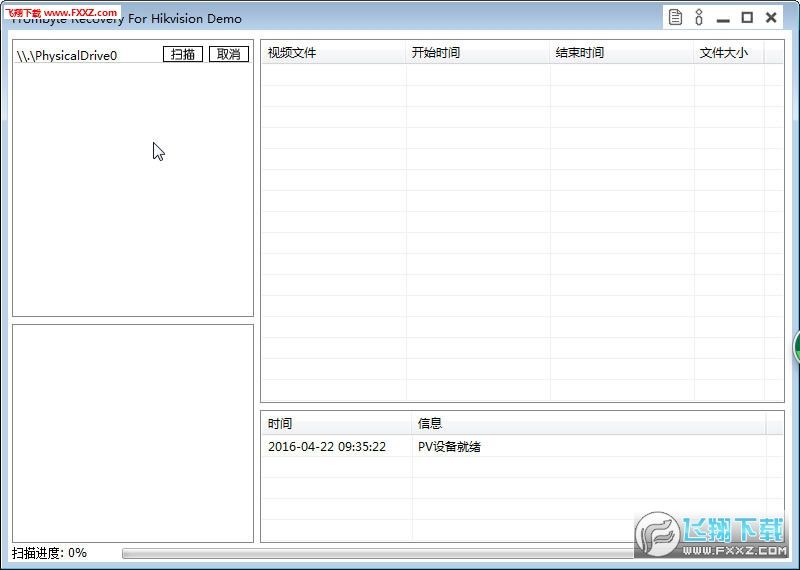Select the PV设备就绪 log message
This screenshot has height=570, width=800.
tap(449, 447)
